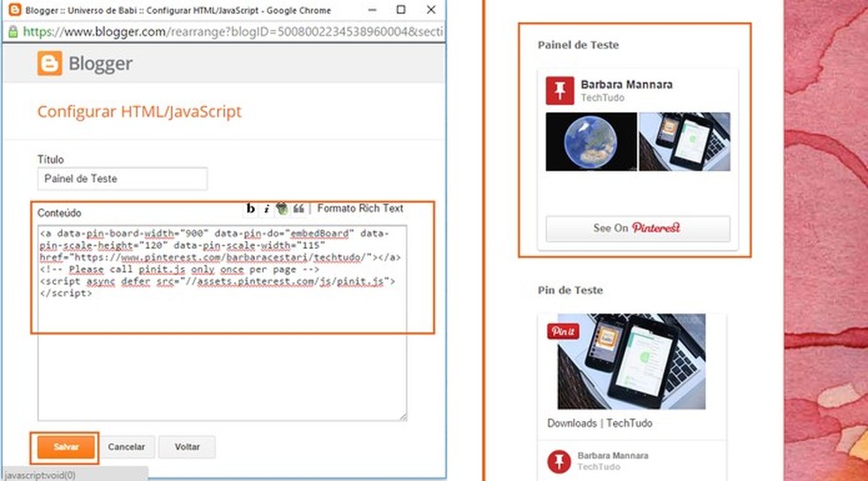Minimize the Blogger popup window
Image resolution: width=868 pixels, height=481 pixels.
[x=372, y=10]
